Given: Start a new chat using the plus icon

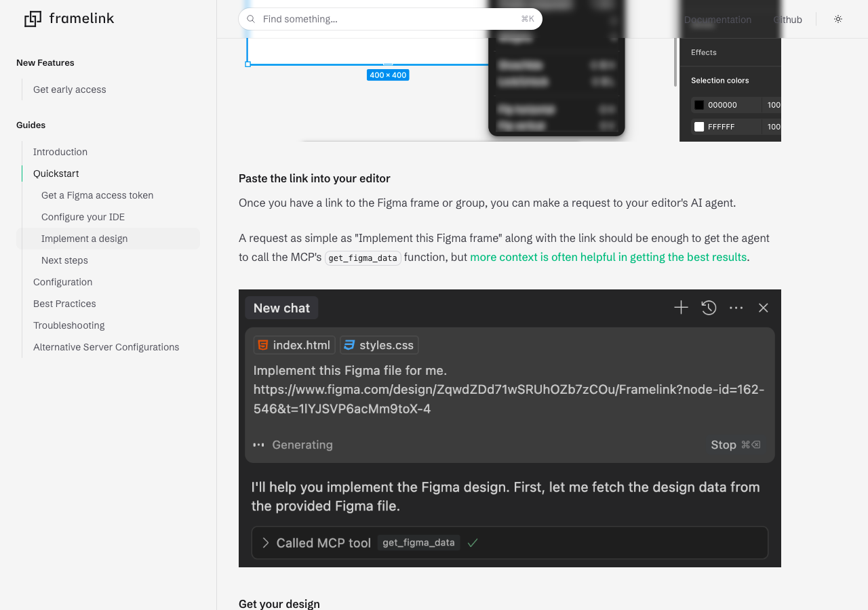Looking at the screenshot, I should [681, 307].
